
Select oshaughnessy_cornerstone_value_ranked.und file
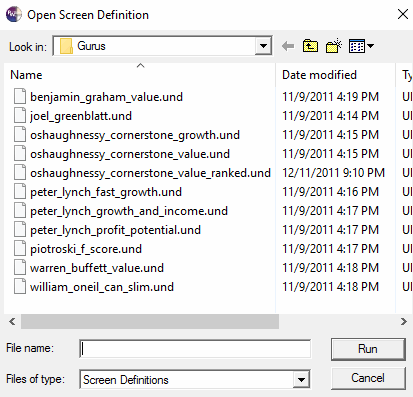150,173
